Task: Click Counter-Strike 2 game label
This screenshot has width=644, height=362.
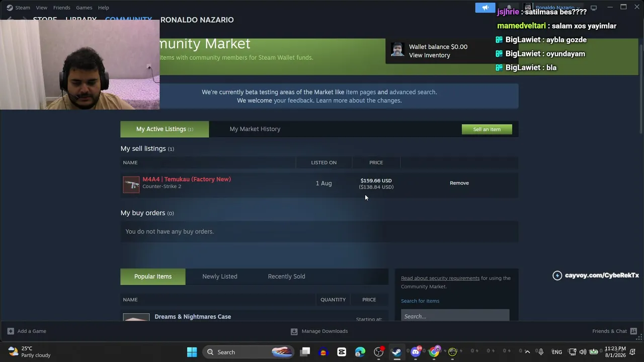Action: 162,187
